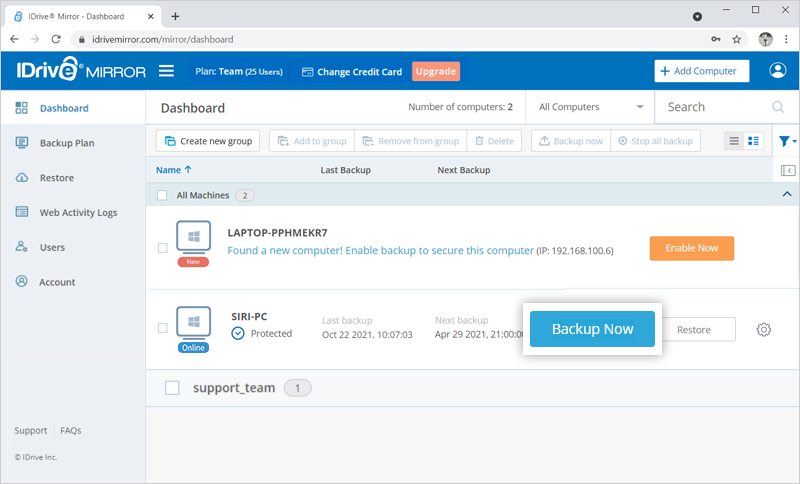The width and height of the screenshot is (800, 484).
Task: Go back in browser history
Action: [14, 39]
